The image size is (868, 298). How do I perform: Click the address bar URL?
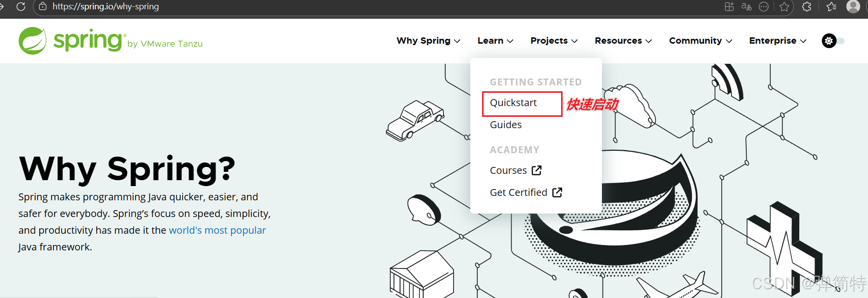(x=106, y=6)
